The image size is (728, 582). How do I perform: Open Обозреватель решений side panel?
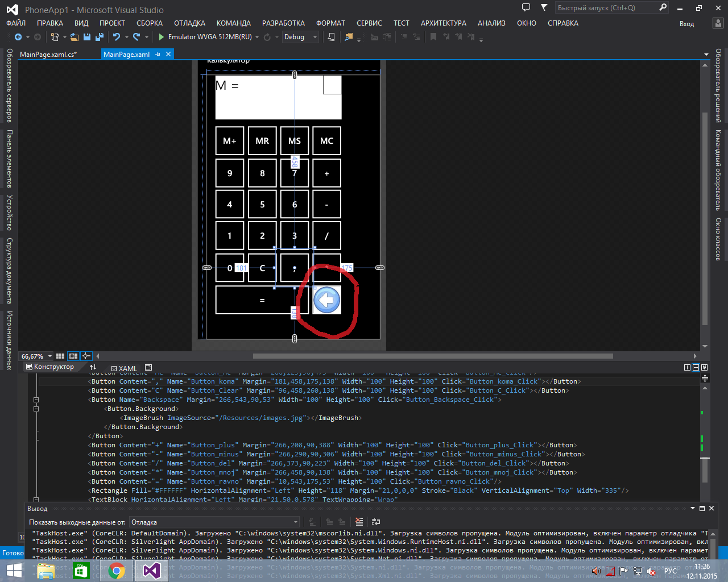(x=718, y=86)
